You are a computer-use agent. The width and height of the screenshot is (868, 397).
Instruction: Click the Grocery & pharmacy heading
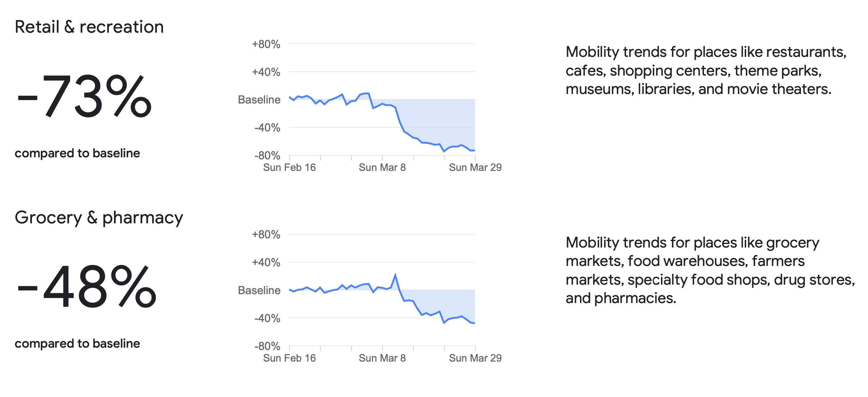(99, 218)
